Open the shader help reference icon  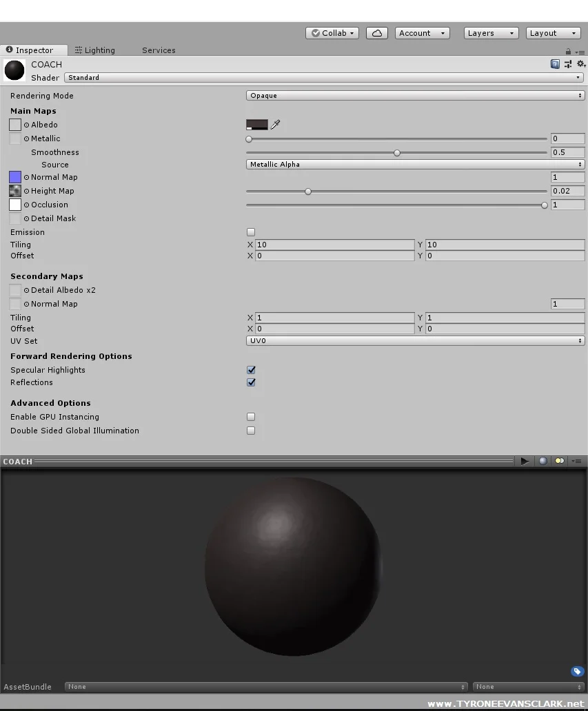[x=555, y=64]
